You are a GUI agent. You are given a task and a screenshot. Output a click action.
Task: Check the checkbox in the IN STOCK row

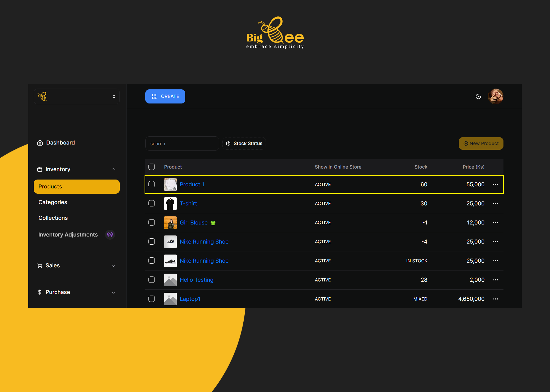pos(152,261)
